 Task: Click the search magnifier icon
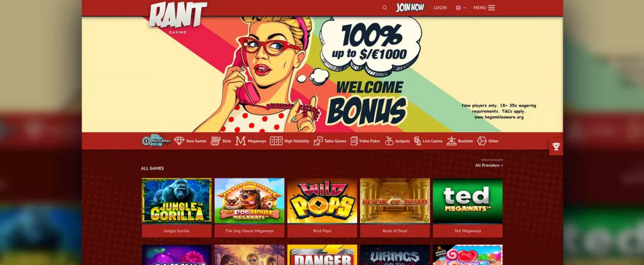(x=384, y=8)
